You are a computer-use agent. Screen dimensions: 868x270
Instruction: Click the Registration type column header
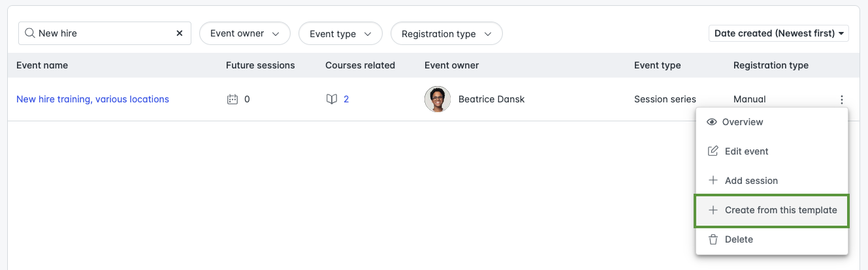click(x=771, y=65)
